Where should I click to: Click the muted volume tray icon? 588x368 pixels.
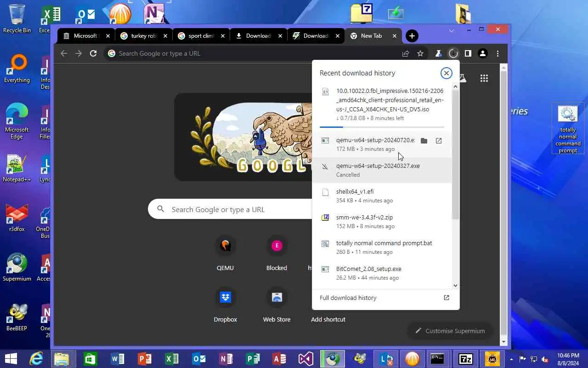545,359
